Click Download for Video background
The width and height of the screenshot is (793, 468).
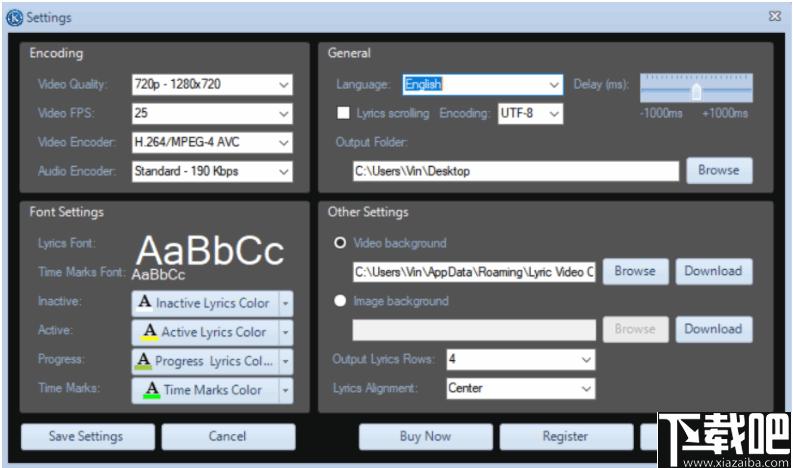point(714,272)
